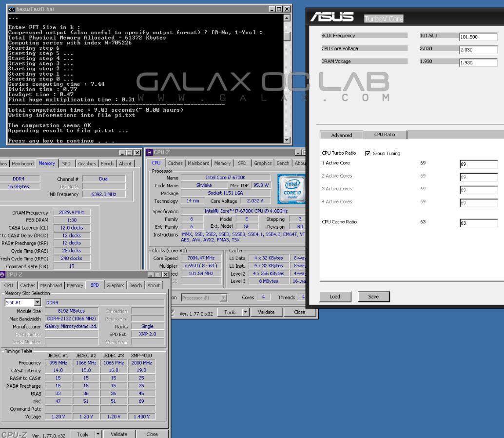Open the Slot #1 memory slot dropdown
Screen dimensions: 504x438
pyautogui.click(x=38, y=302)
